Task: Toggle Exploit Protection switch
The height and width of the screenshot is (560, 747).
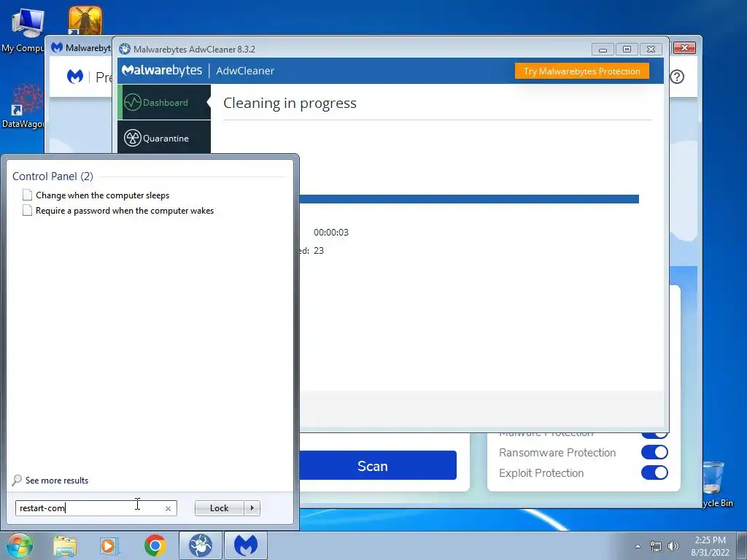Action: tap(654, 472)
